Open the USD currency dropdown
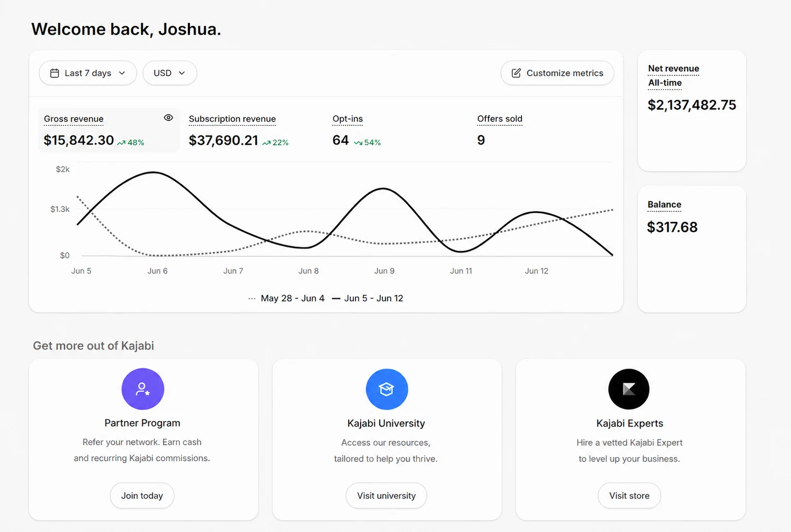 pyautogui.click(x=170, y=73)
